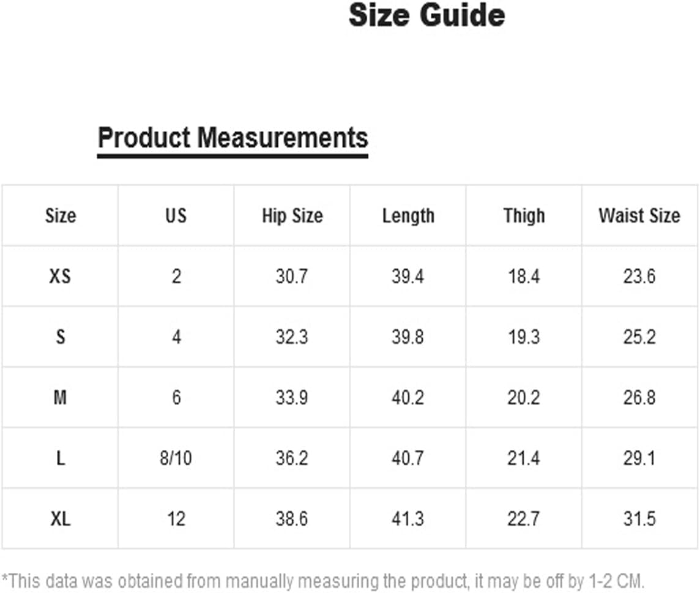Click the US column header
This screenshot has width=700, height=593.
pos(176,215)
